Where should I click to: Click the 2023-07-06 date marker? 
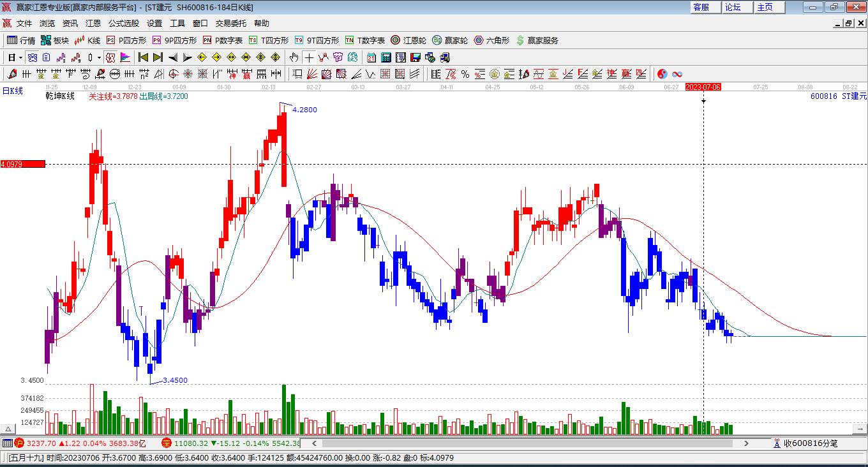pos(703,87)
